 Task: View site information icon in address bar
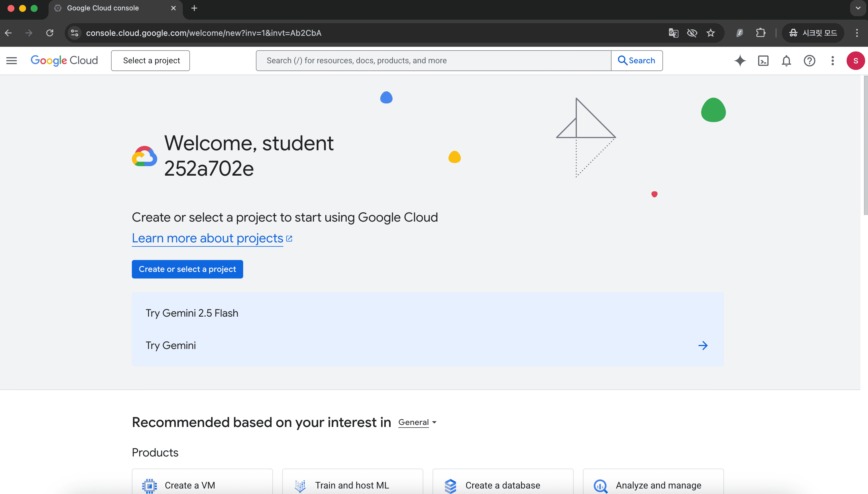75,33
